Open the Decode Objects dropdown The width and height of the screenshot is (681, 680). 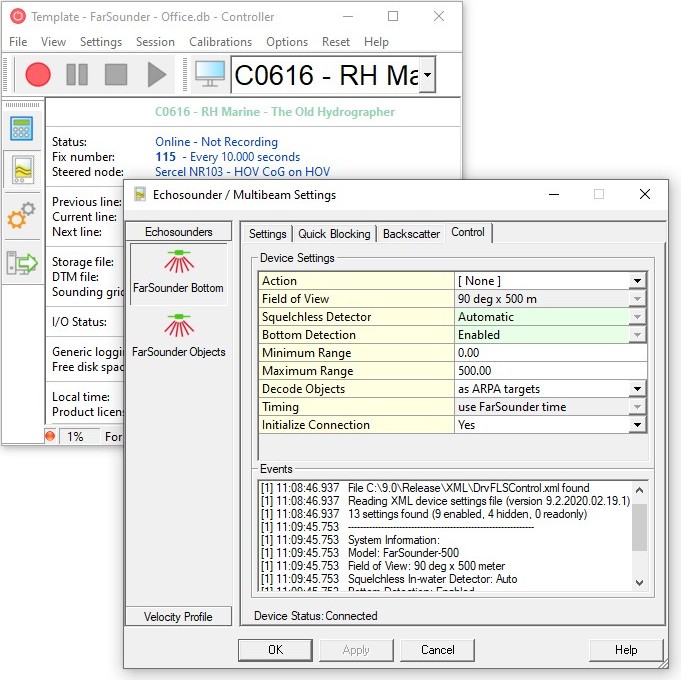[x=637, y=389]
